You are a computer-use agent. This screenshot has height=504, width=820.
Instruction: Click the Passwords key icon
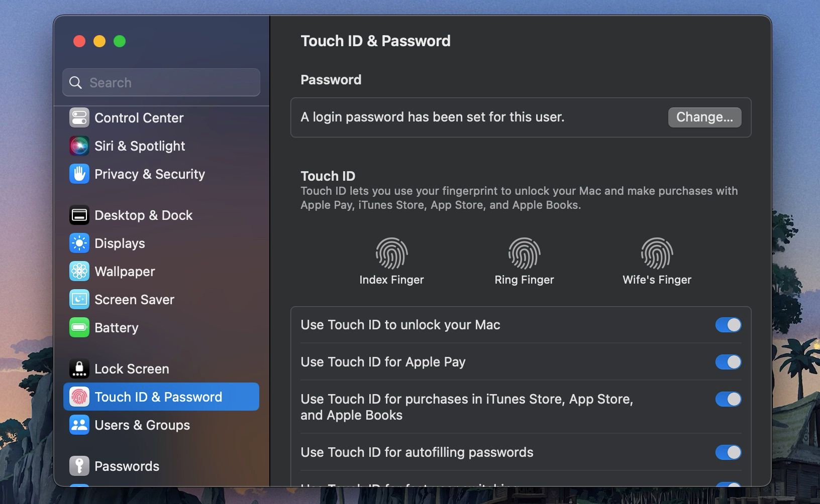pyautogui.click(x=79, y=466)
